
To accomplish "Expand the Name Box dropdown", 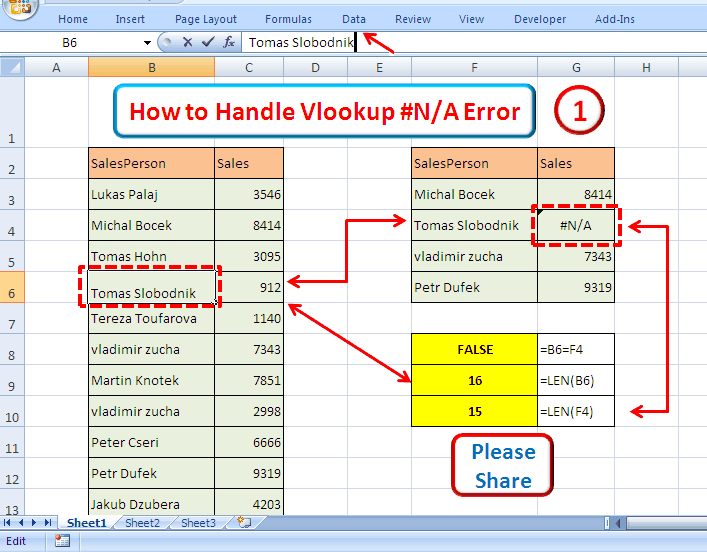I will pyautogui.click(x=147, y=42).
